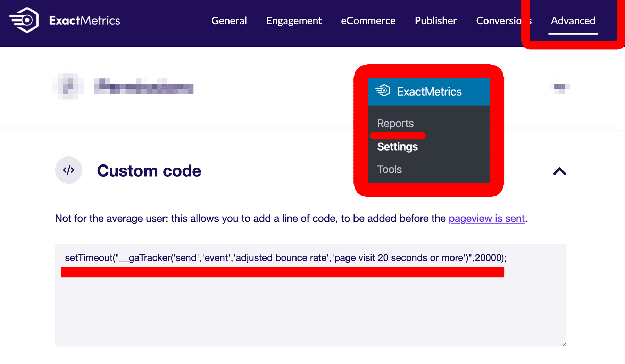The height and width of the screenshot is (364, 625).
Task: Click the ExactMetrics sidebar menu header
Action: (429, 92)
